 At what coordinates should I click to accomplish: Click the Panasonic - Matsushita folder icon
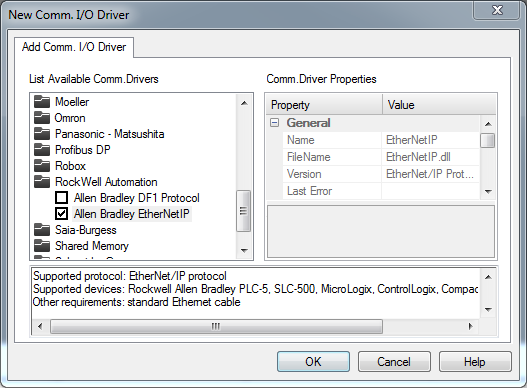click(x=42, y=134)
